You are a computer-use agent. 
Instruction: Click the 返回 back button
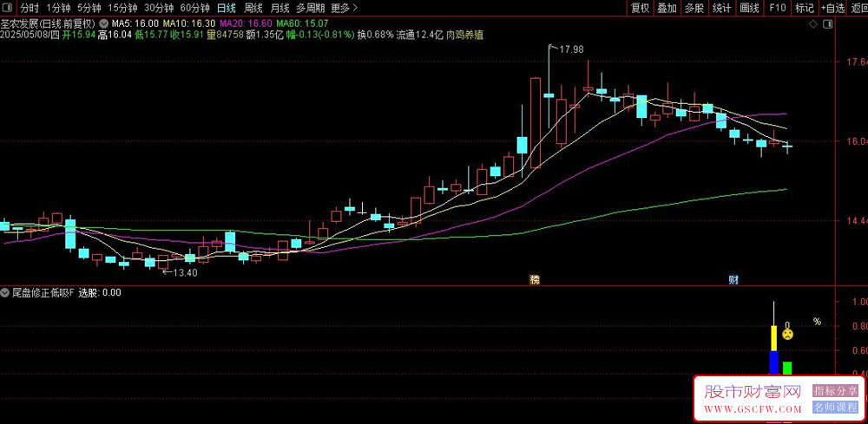click(x=858, y=8)
